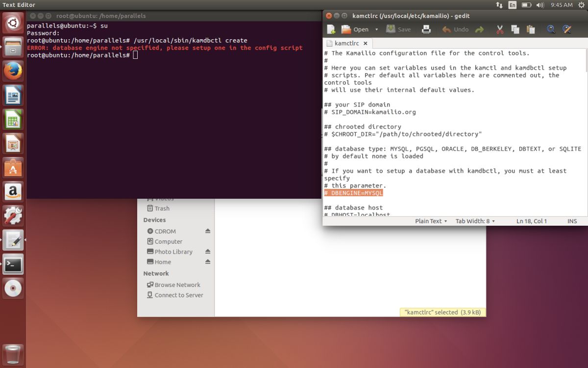
Task: Open the Ubuntu Dash launcher
Action: pos(13,23)
